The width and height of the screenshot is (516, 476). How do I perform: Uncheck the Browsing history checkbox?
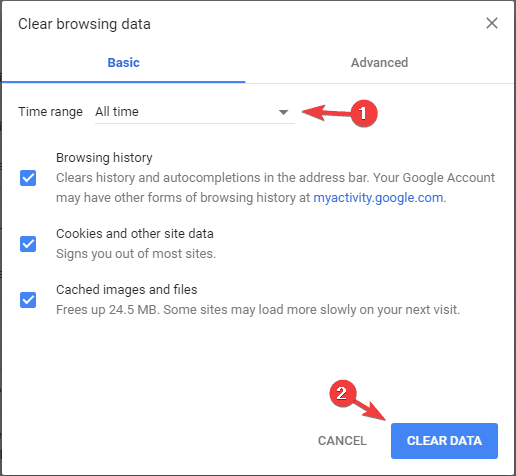coord(28,178)
